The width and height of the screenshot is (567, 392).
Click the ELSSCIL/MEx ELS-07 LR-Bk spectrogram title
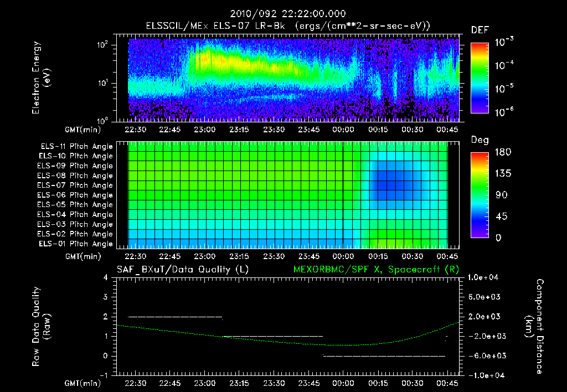point(288,26)
